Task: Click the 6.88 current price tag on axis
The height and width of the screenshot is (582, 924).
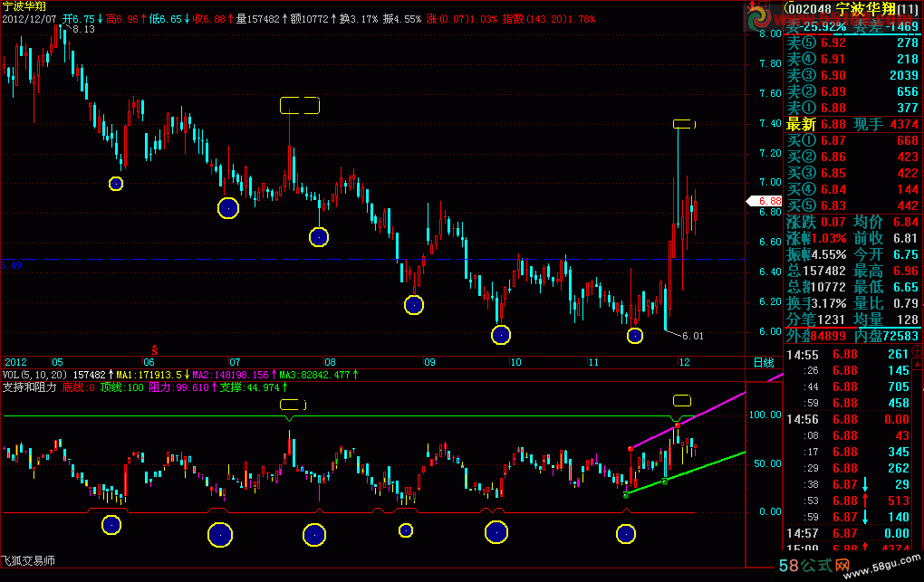Action: 765,202
